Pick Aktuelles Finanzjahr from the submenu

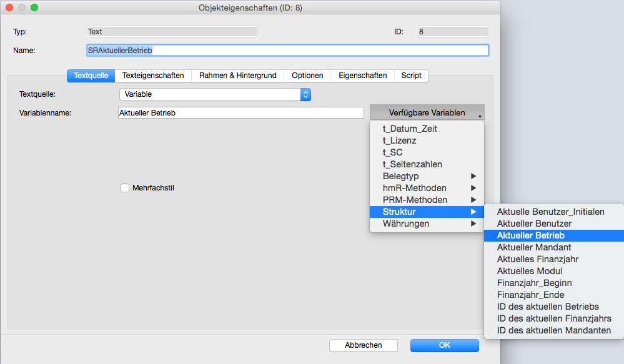[538, 259]
